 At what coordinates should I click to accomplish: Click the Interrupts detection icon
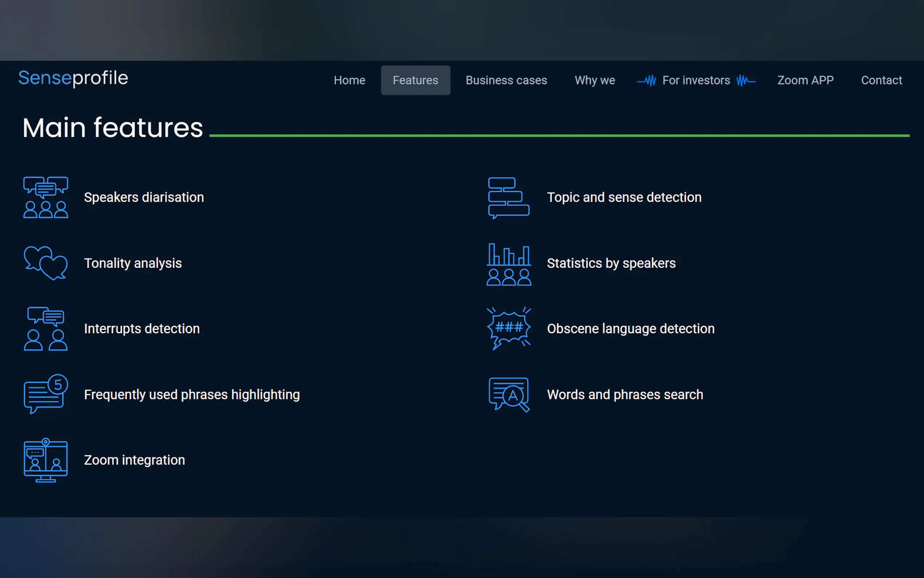click(45, 329)
